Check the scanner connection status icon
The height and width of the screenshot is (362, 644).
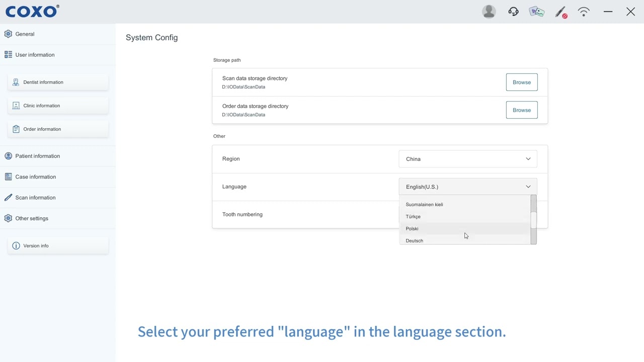pos(561,12)
